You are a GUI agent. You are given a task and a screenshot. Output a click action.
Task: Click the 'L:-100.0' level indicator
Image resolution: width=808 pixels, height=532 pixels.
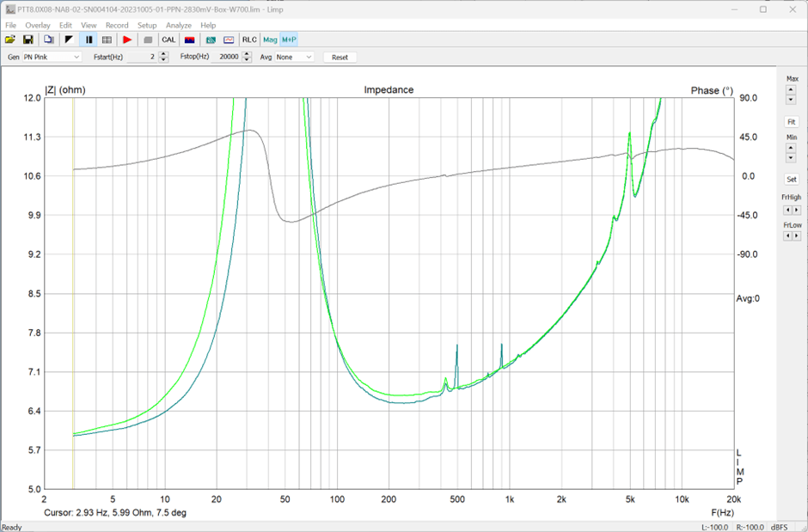coord(714,528)
